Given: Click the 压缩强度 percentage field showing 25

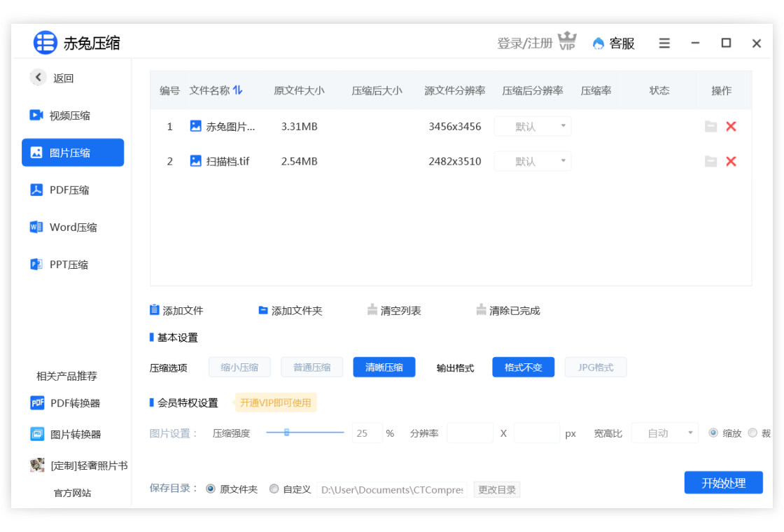Looking at the screenshot, I should (x=367, y=433).
